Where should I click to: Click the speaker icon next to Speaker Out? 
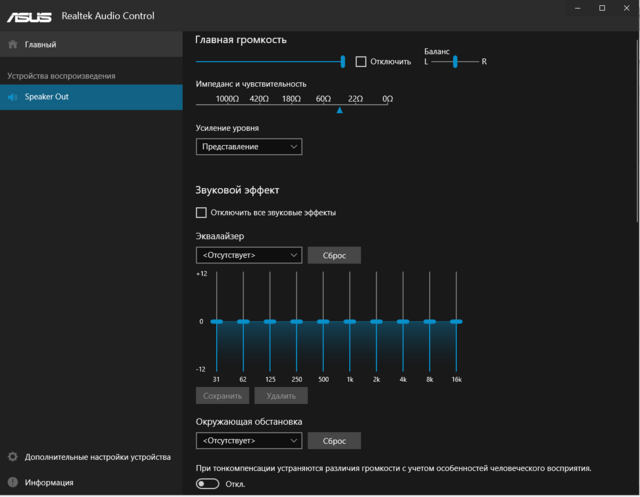(x=12, y=97)
